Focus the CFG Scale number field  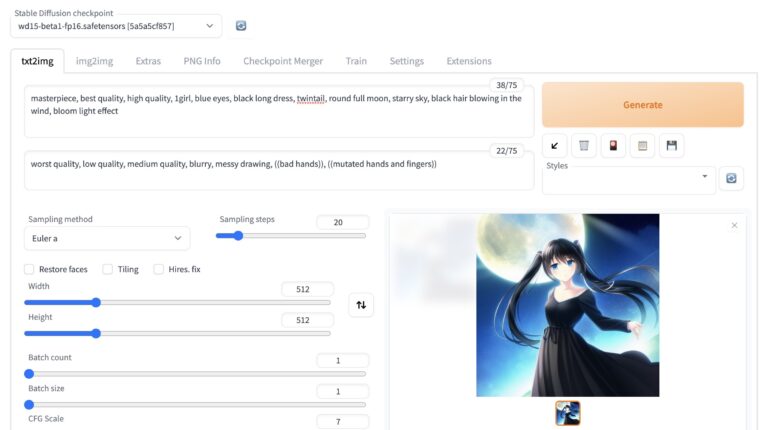[x=342, y=422]
